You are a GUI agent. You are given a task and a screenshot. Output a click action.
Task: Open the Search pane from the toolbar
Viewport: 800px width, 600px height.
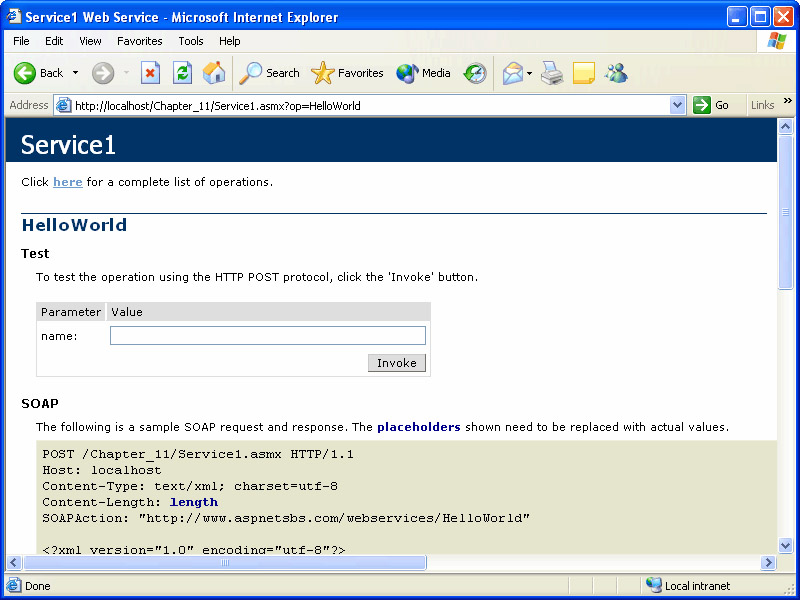pos(270,73)
